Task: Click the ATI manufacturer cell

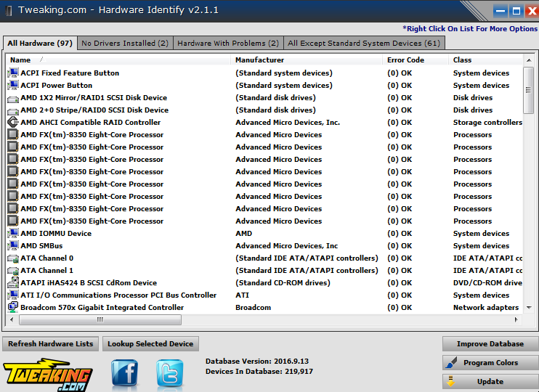Action: coord(242,295)
